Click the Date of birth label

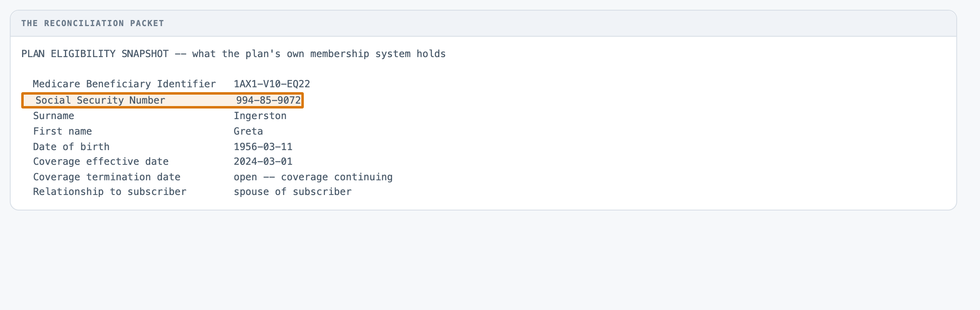pyautogui.click(x=71, y=147)
